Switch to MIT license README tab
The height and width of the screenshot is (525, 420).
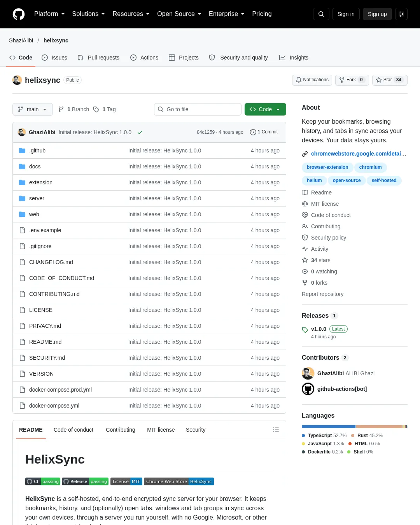click(161, 430)
